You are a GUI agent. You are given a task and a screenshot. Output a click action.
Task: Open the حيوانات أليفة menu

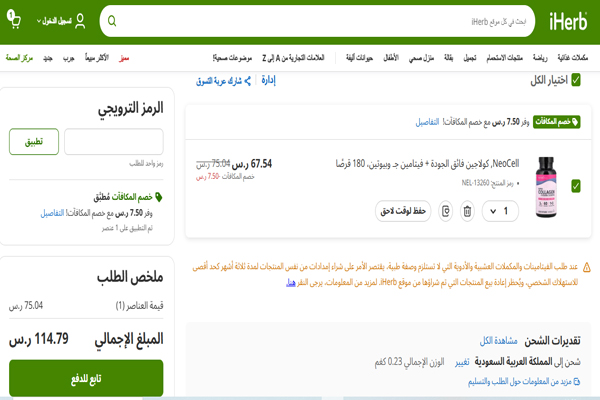[359, 58]
